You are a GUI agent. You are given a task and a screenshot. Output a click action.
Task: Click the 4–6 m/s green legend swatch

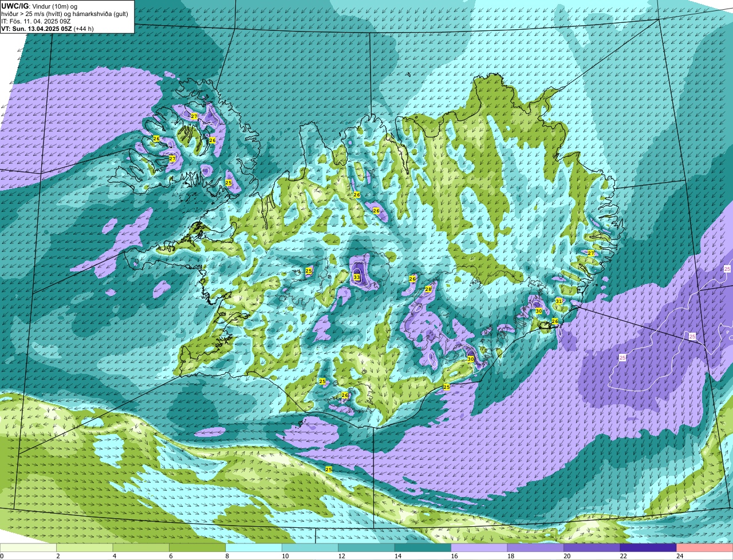141,547
